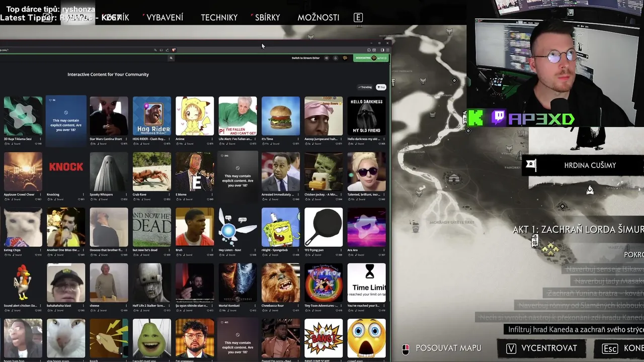This screenshot has width=644, height=362.
Task: Open more options for It's Time
Action: 298,139
